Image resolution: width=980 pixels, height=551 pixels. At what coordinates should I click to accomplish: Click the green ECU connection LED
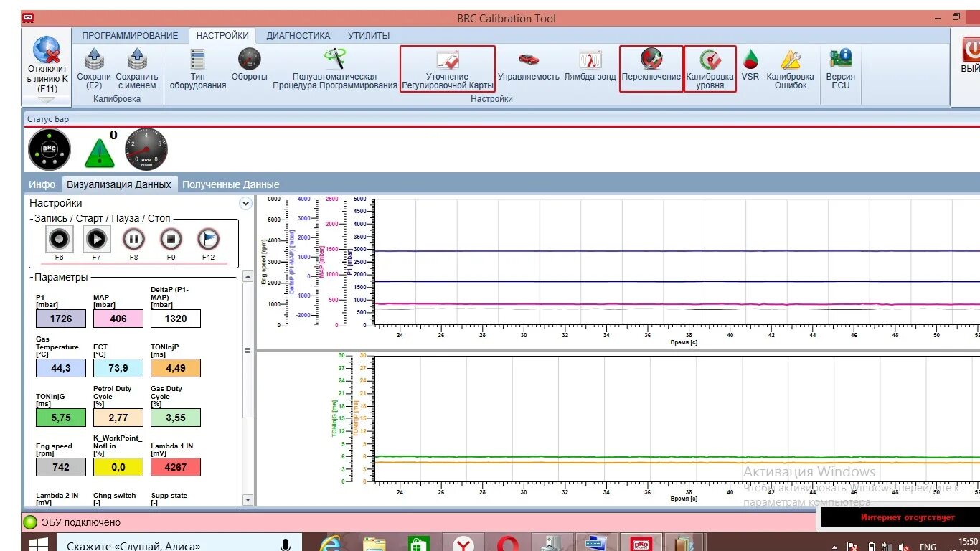click(30, 522)
